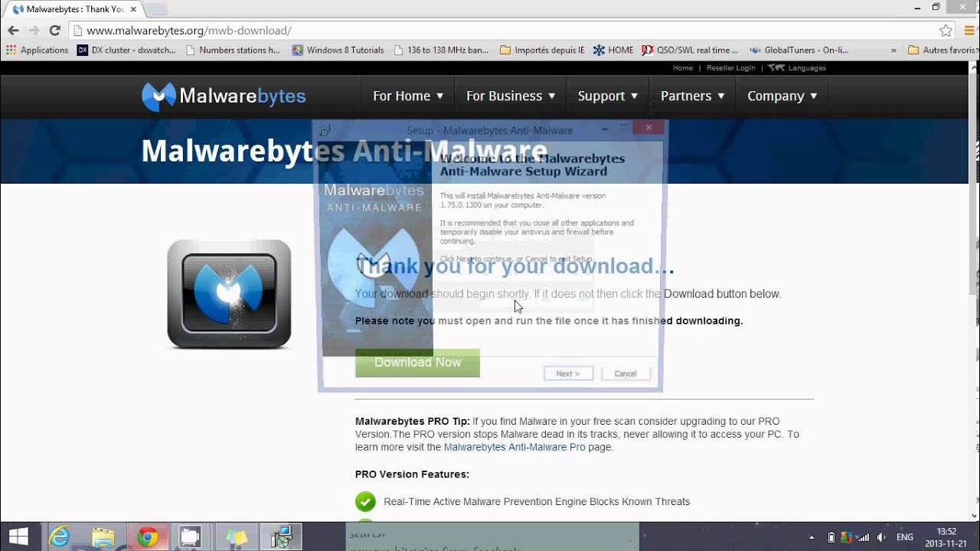Open the GlobalTuners bookmark
This screenshot has width=980, height=551.
tap(799, 50)
